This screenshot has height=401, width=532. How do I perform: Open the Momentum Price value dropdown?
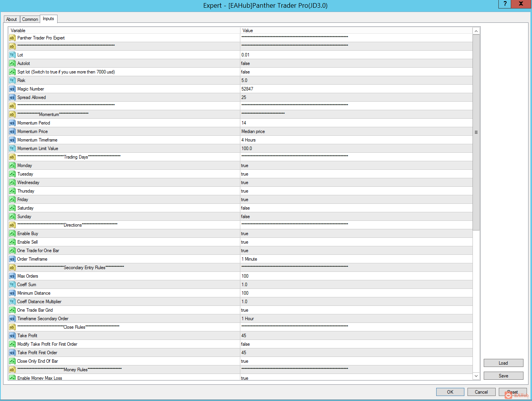pos(356,131)
